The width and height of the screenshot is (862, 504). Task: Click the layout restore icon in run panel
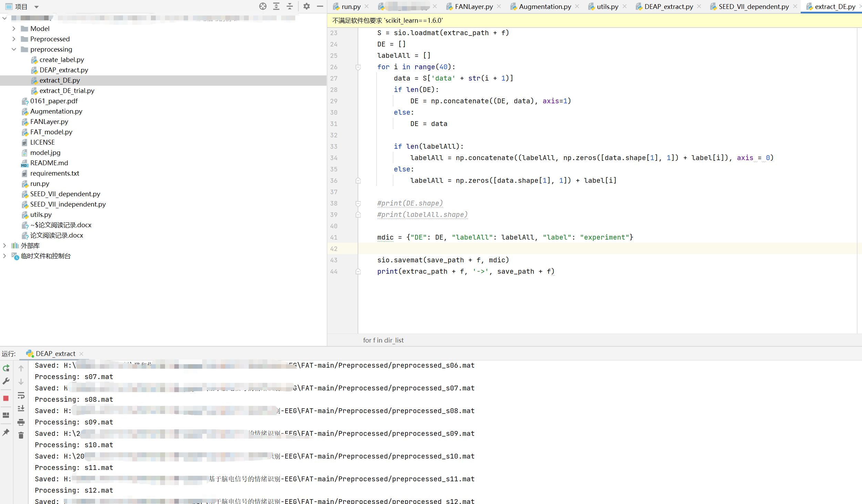click(6, 415)
